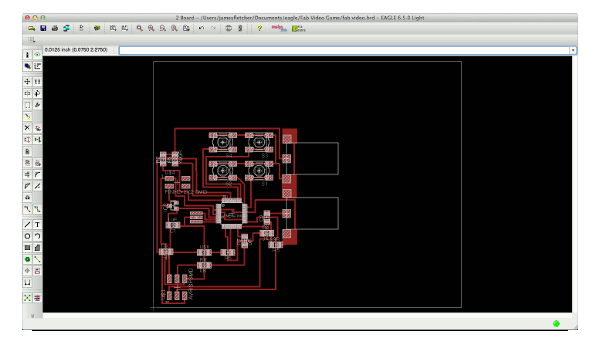Select the Wire line tool
600x360 pixels.
click(27, 225)
